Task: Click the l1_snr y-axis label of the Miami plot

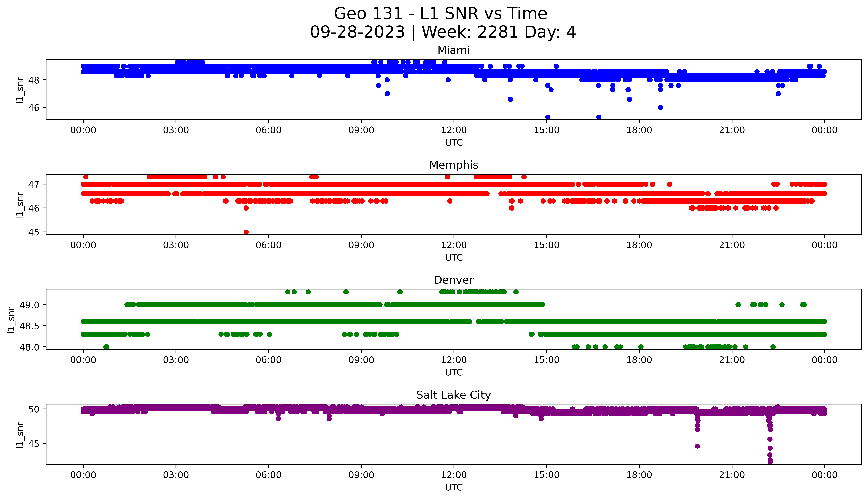Action: 20,90
